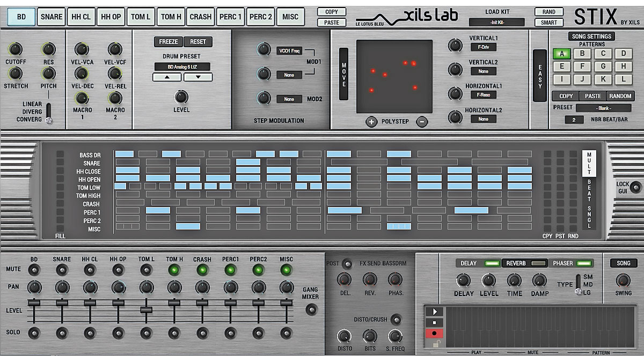The width and height of the screenshot is (644, 362).
Task: Click the FREEZE button
Action: pos(169,42)
